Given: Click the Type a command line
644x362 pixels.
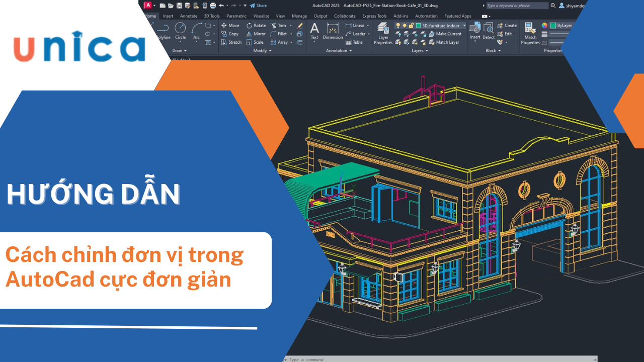Looking at the screenshot, I should pos(440,359).
